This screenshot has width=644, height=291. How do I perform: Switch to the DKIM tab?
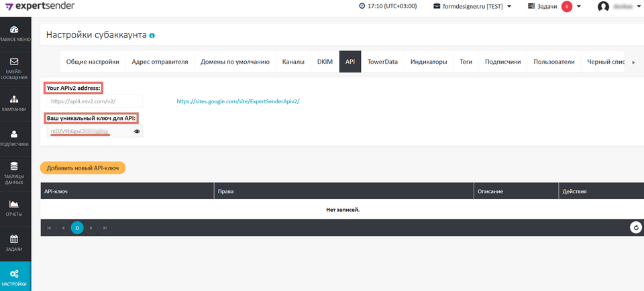click(x=325, y=62)
